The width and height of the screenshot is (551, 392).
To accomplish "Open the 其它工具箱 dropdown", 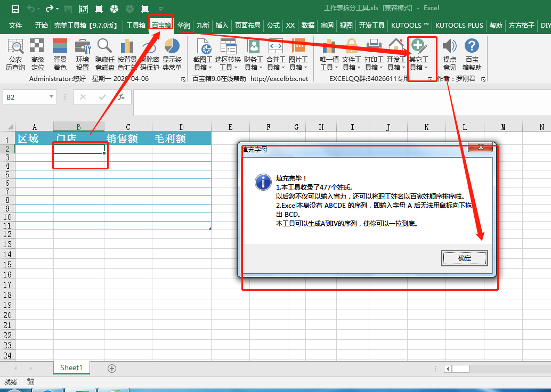I will 418,55.
